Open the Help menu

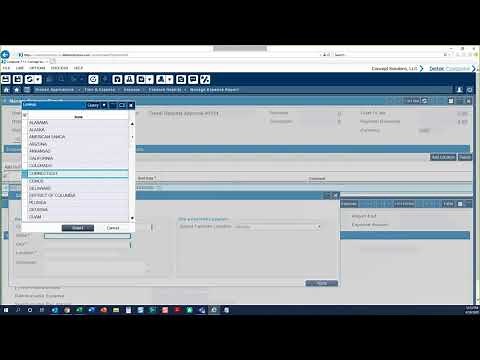pyautogui.click(x=78, y=68)
